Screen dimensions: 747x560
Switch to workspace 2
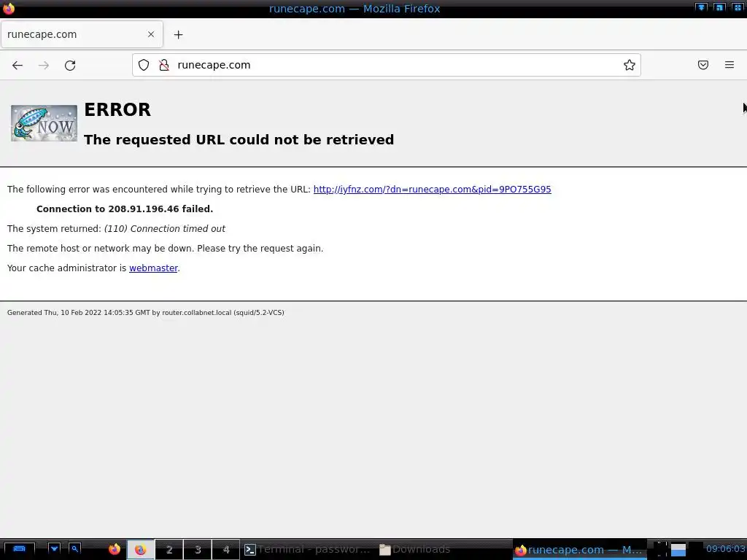point(169,550)
